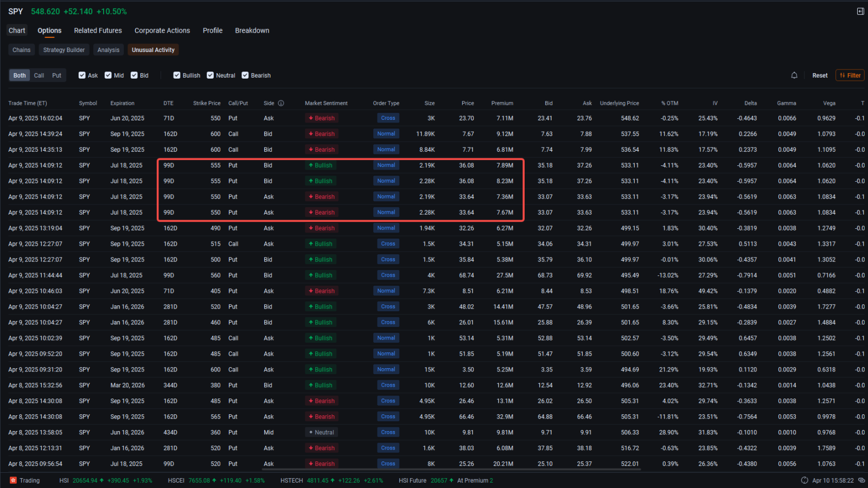Screen dimensions: 868x488
Task: Sort by % OTM column header
Action: tap(669, 103)
